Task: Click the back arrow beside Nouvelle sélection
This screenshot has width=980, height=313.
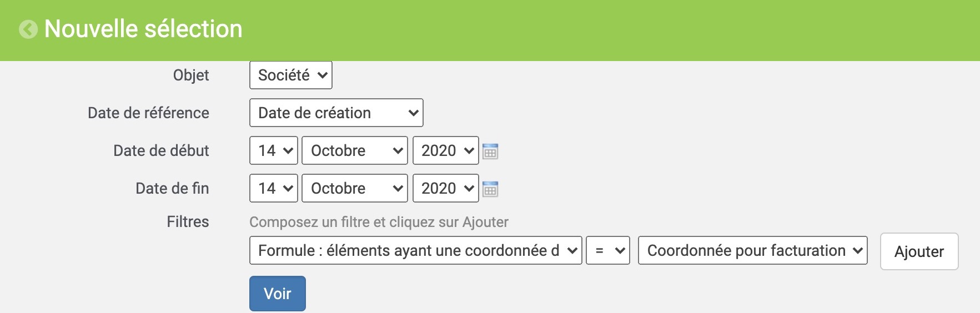Action: click(28, 29)
